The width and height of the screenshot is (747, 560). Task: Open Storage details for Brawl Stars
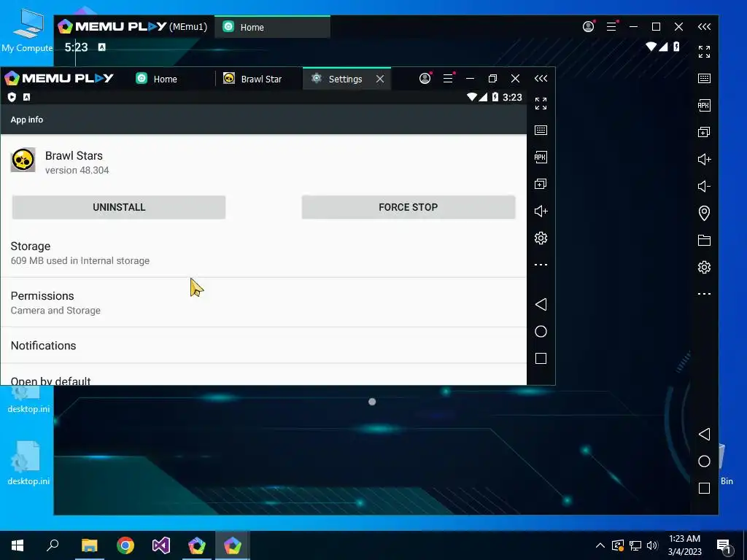(263, 253)
